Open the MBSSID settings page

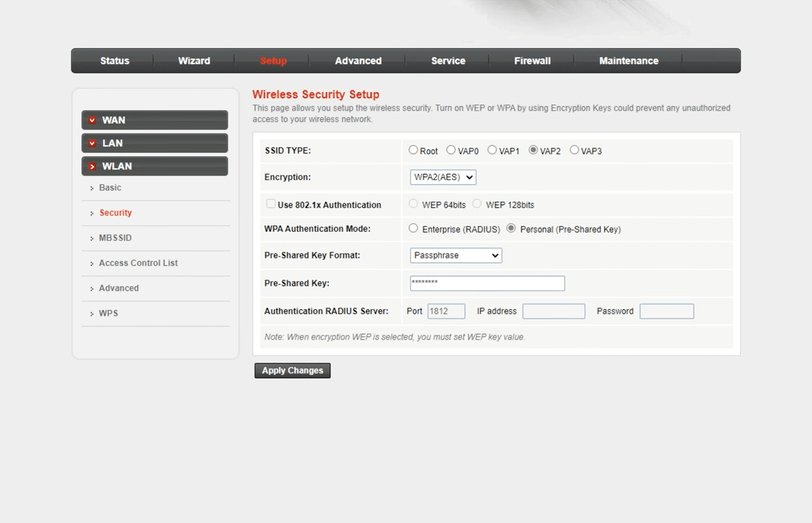pos(115,238)
